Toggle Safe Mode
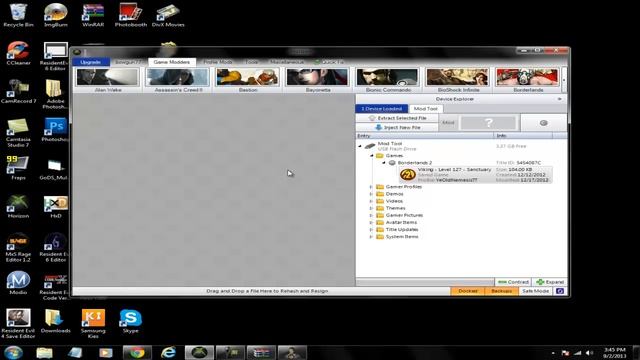 [535, 291]
